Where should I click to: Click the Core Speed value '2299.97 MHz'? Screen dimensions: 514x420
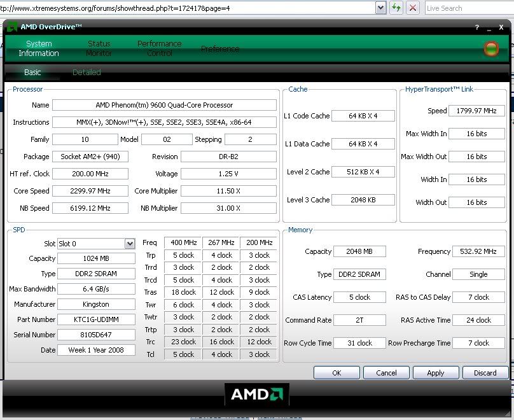pos(90,191)
